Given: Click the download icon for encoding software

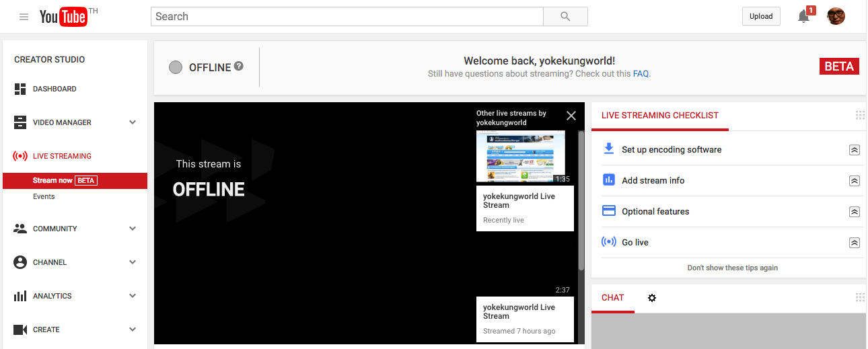Looking at the screenshot, I should [x=609, y=149].
